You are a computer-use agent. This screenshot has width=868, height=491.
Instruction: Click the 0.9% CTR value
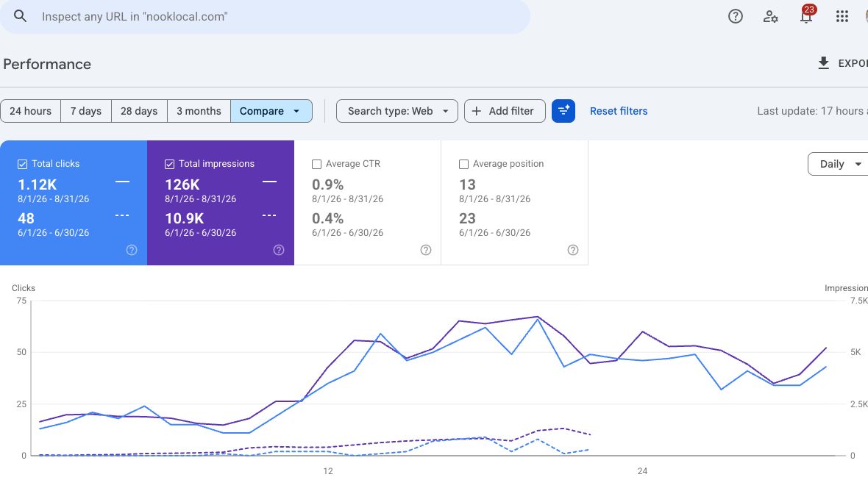tap(328, 184)
